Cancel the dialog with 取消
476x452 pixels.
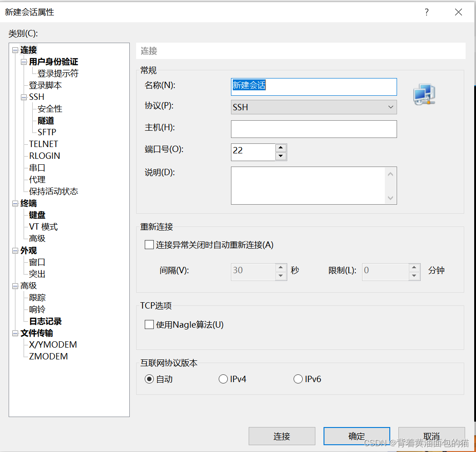tap(432, 436)
